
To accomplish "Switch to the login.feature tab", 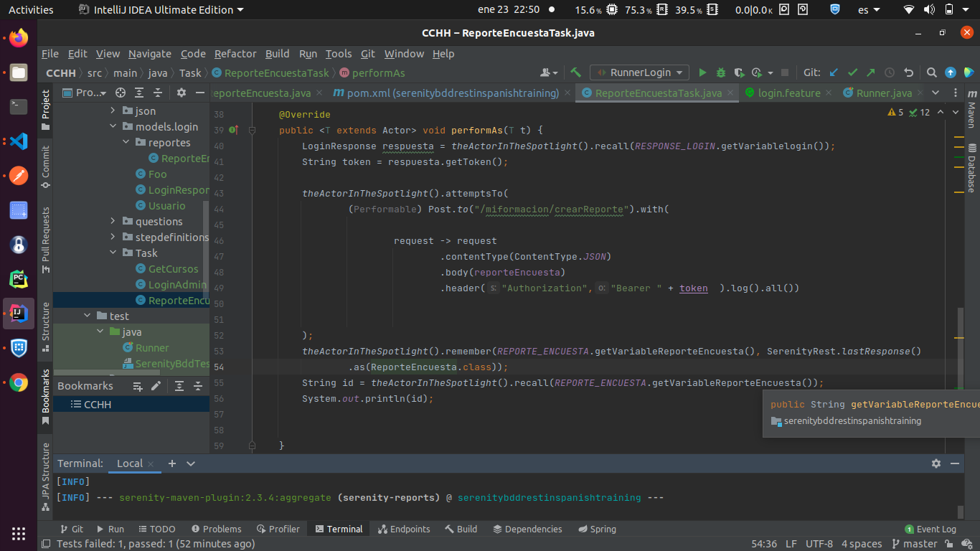I will [788, 93].
